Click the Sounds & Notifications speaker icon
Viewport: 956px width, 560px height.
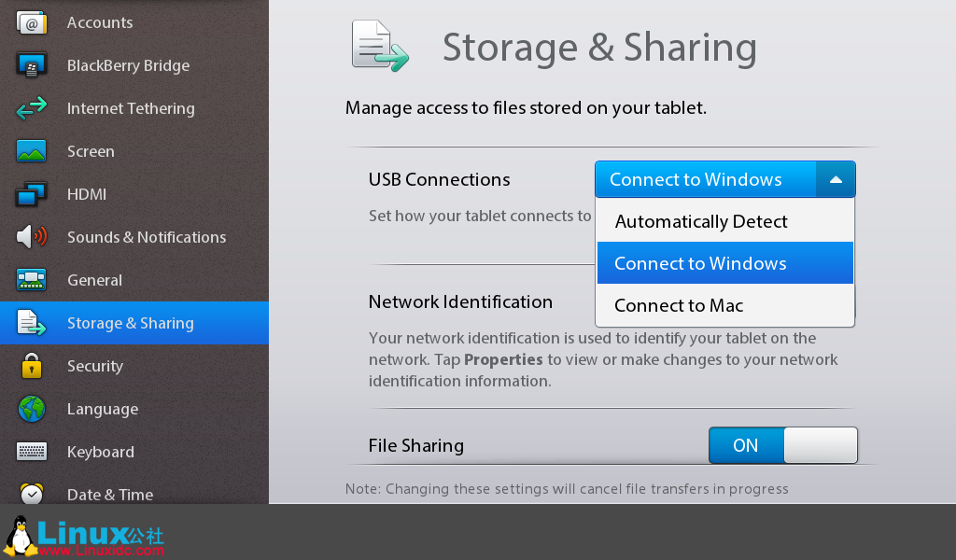(31, 237)
